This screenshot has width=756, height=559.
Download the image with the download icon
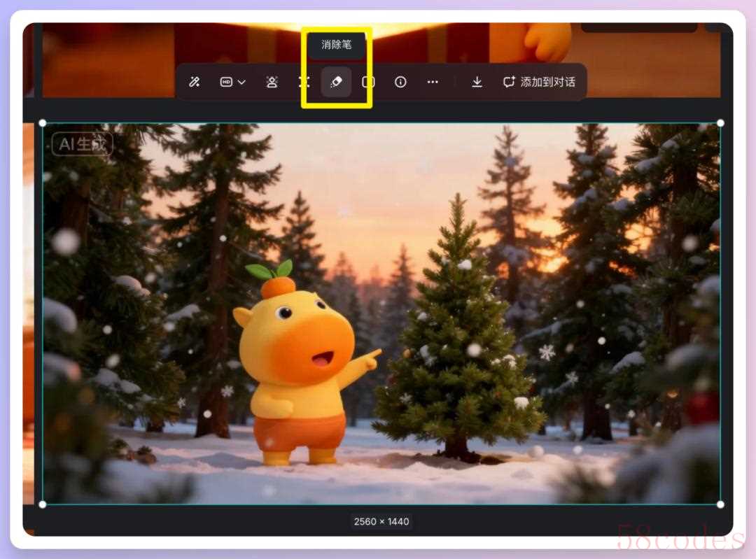coord(477,82)
